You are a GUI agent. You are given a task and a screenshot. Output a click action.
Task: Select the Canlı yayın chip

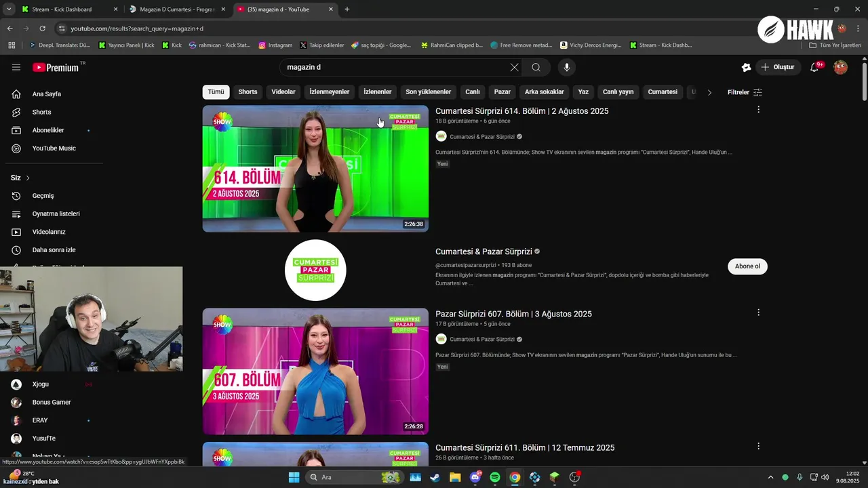(618, 92)
